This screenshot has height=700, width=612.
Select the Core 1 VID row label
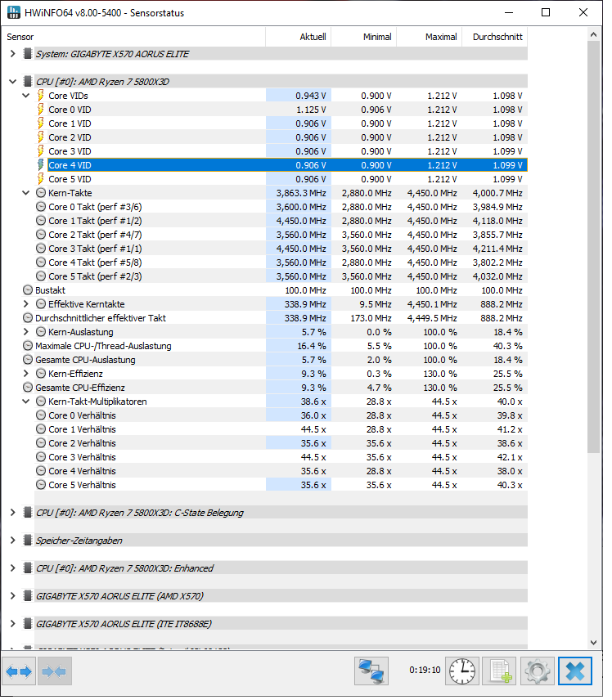(70, 124)
